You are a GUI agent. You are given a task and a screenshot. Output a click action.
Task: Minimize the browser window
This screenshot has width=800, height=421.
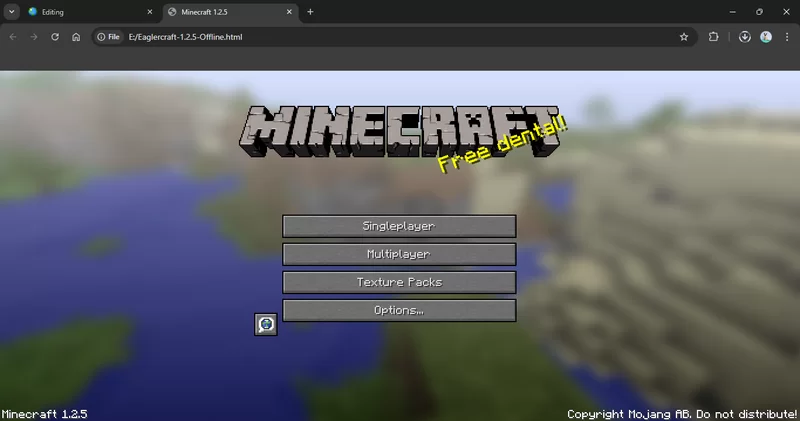(733, 12)
